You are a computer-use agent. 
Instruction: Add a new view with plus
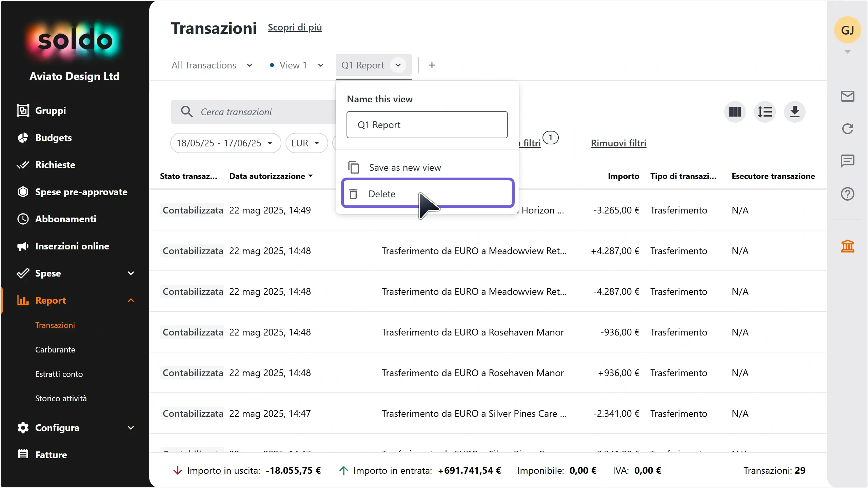click(432, 65)
